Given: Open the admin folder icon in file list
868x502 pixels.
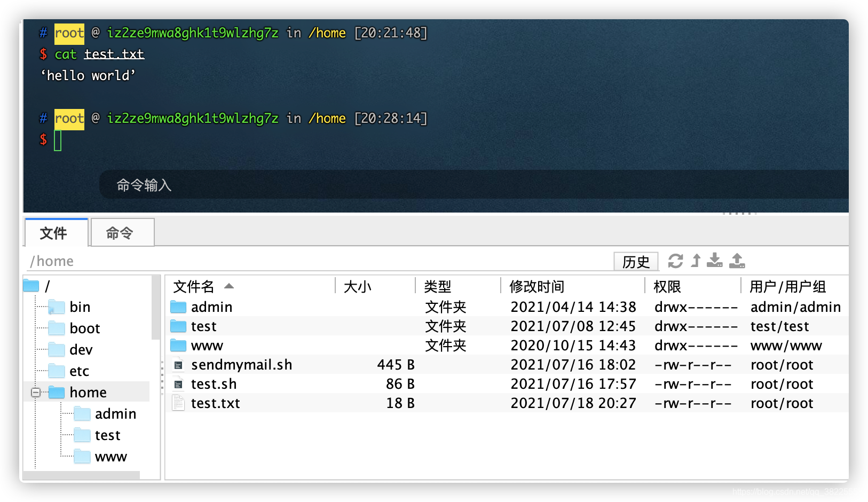Looking at the screenshot, I should 177,307.
